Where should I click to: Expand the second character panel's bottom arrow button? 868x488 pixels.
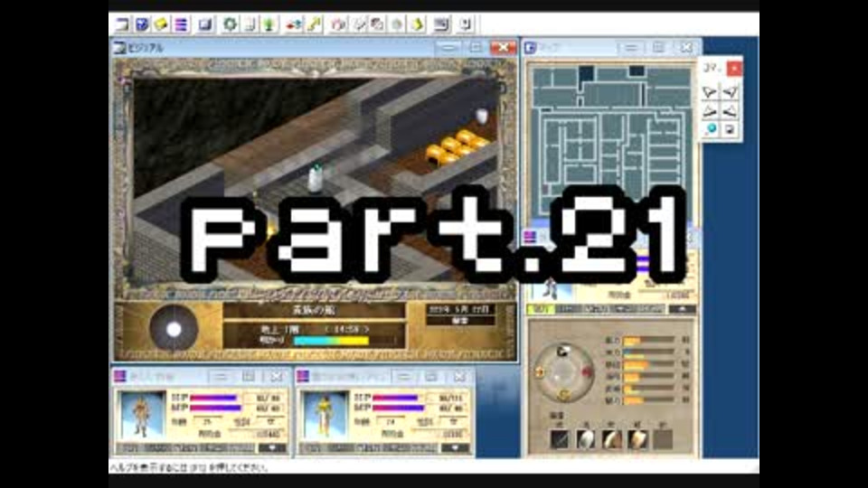click(455, 447)
